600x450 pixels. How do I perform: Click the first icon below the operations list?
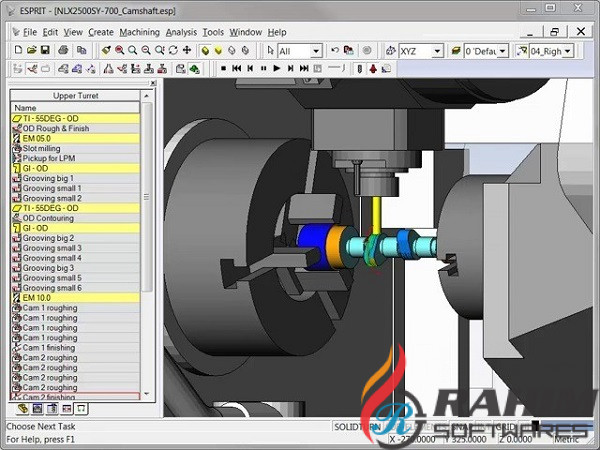23,408
